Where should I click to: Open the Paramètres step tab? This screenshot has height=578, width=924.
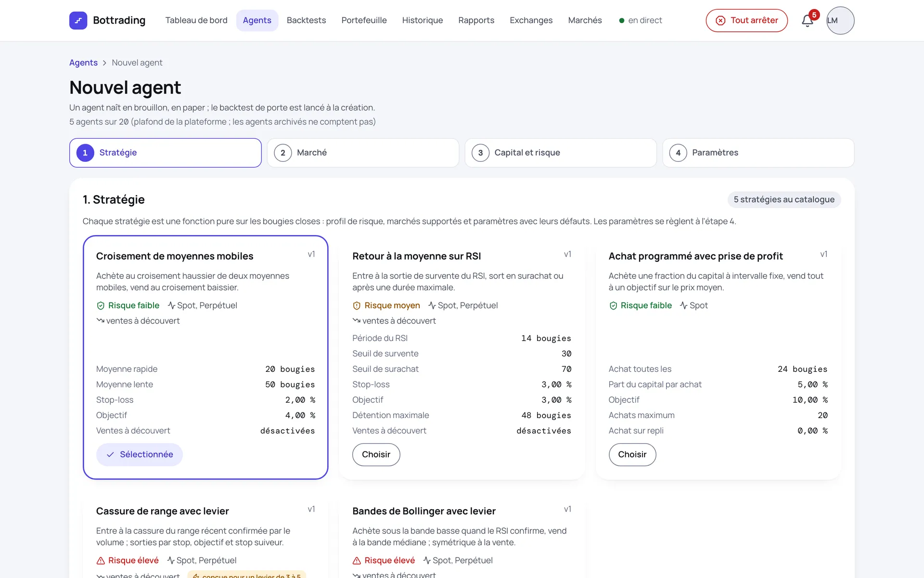[758, 153]
